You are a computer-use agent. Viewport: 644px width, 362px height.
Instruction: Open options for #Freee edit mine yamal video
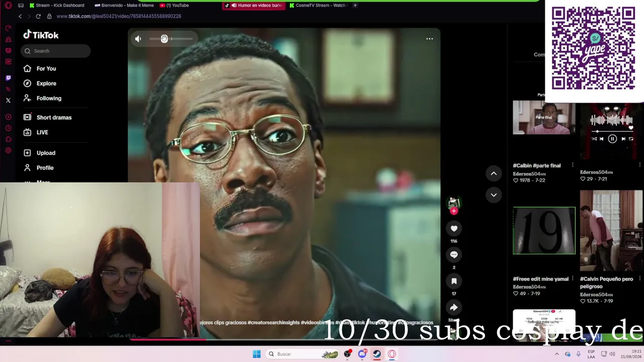pyautogui.click(x=572, y=279)
